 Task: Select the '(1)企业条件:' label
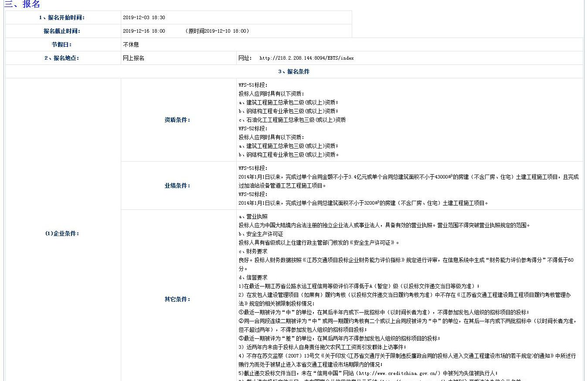pyautogui.click(x=62, y=233)
